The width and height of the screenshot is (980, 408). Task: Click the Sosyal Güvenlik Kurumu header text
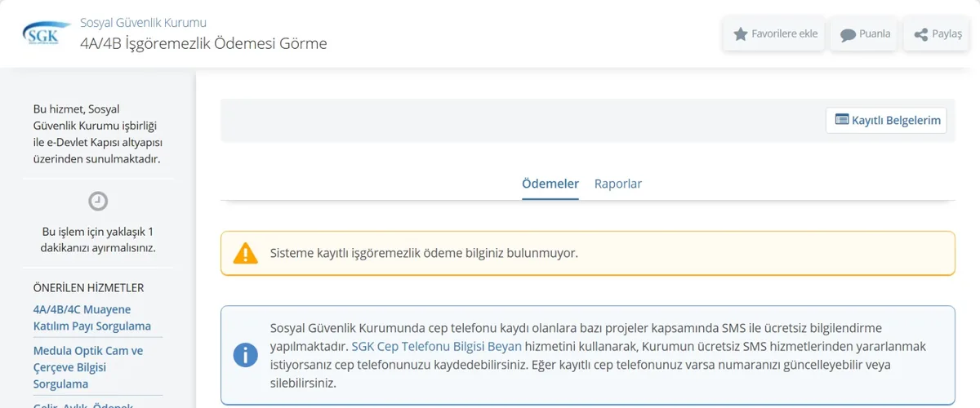coord(143,22)
